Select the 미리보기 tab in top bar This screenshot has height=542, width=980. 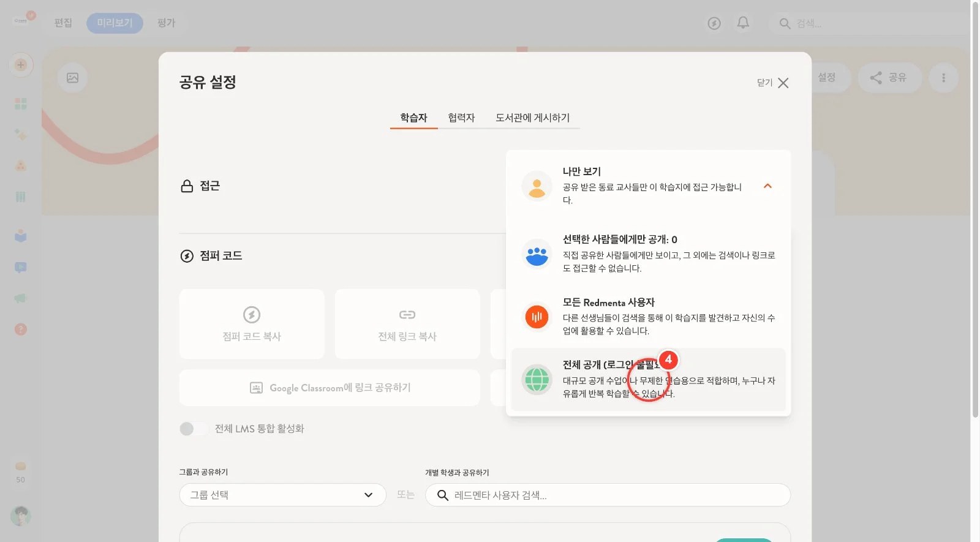(115, 23)
